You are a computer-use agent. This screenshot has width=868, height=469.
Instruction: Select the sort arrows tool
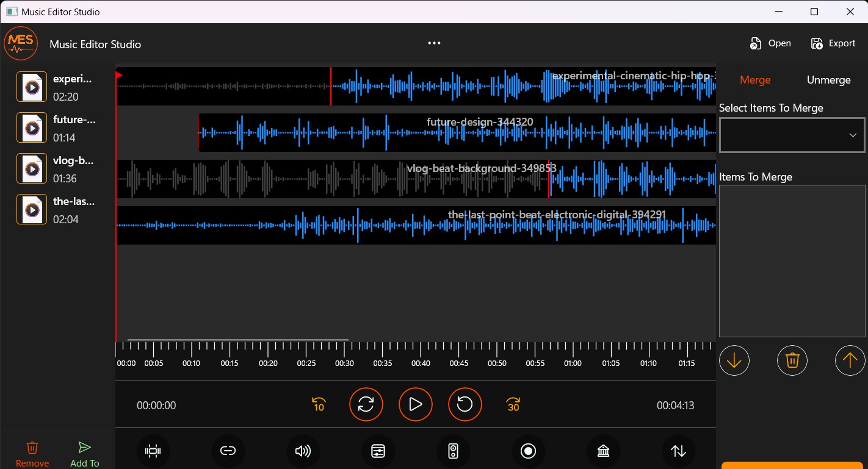point(678,451)
